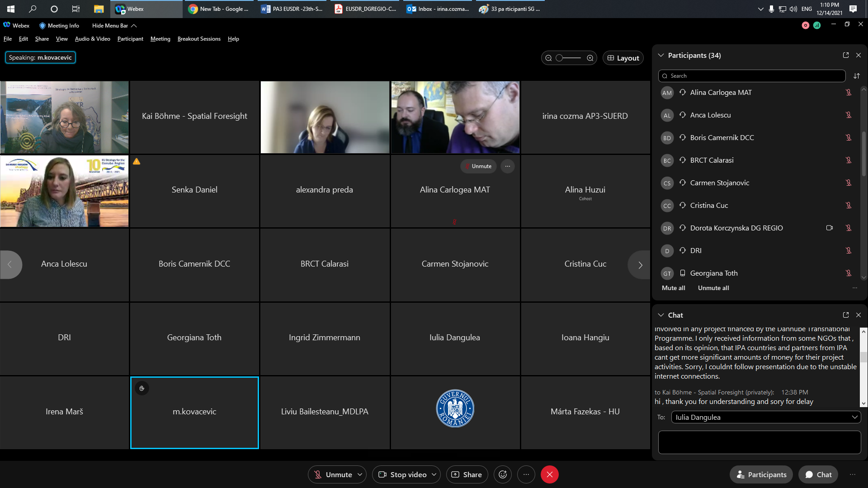The height and width of the screenshot is (488, 868).
Task: Open the Breakout Sessions menu
Action: pyautogui.click(x=199, y=39)
